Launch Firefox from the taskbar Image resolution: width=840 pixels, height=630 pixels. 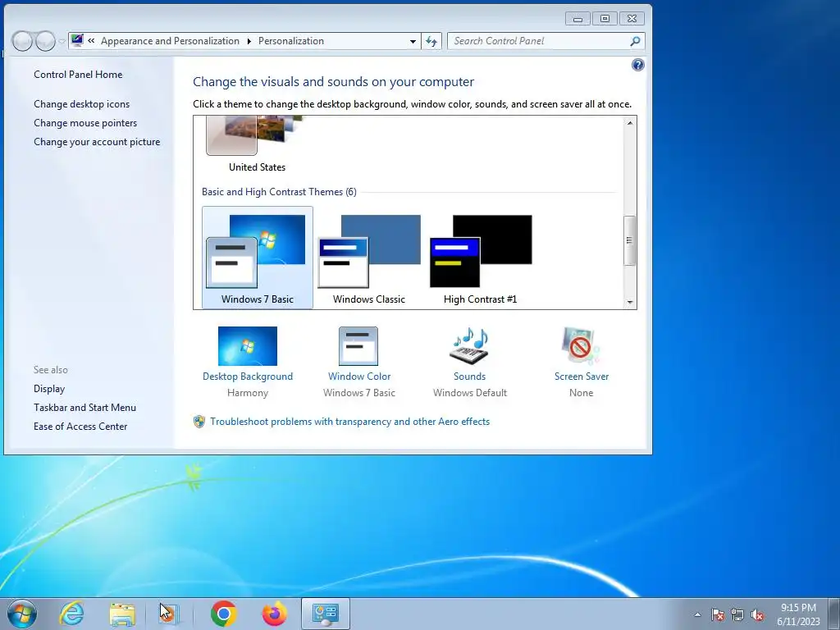coord(274,614)
